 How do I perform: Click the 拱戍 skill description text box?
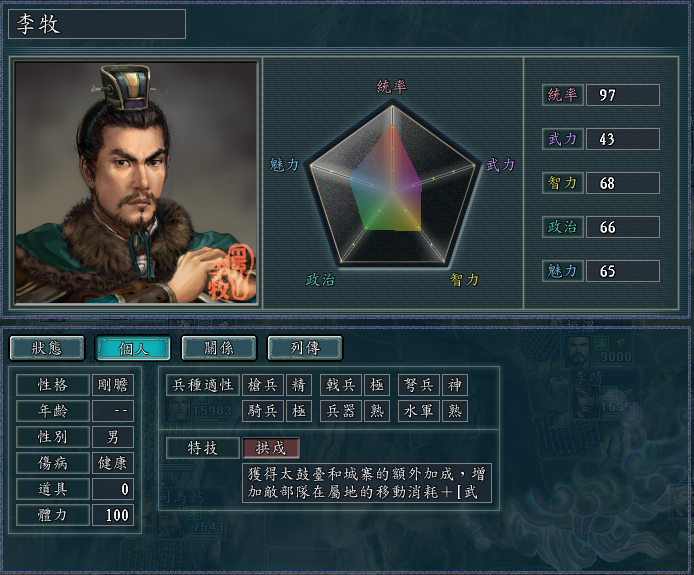pos(367,483)
